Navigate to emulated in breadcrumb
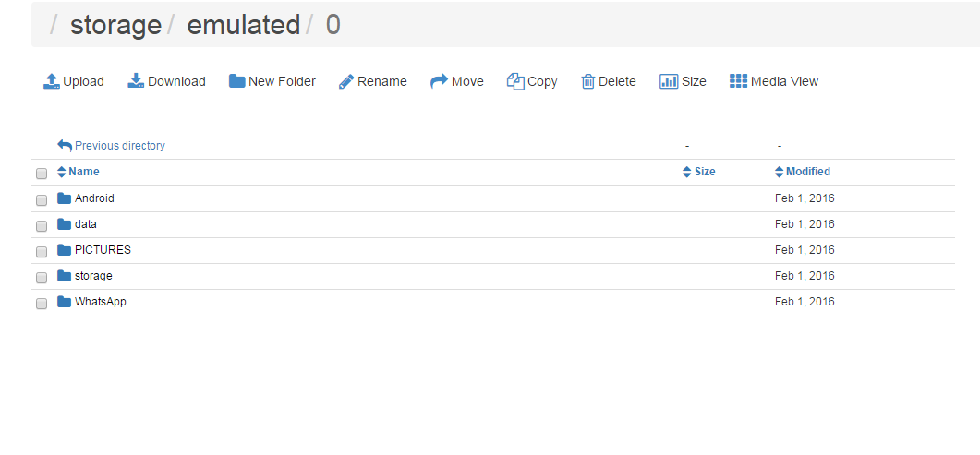 click(244, 25)
